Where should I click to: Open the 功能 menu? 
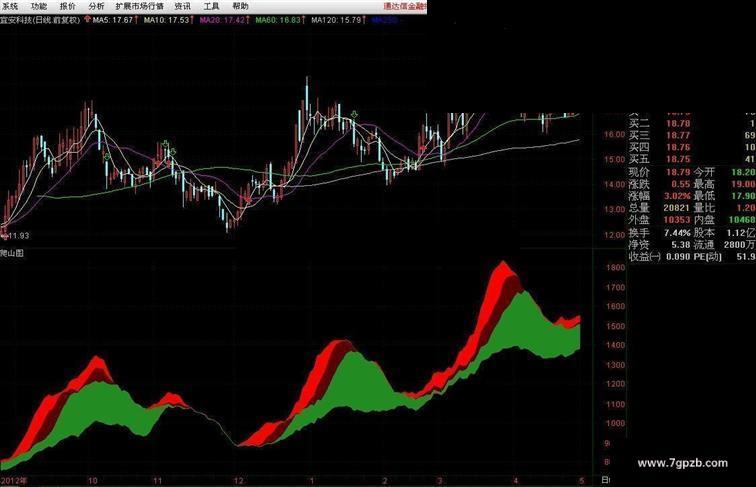(39, 6)
